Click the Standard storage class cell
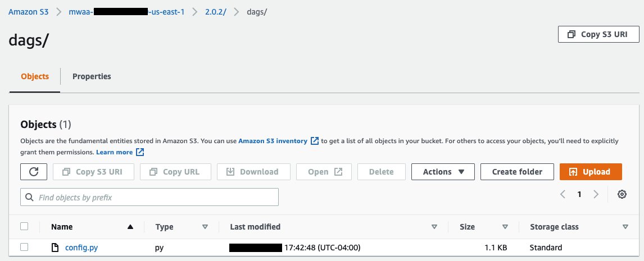644x261 pixels. click(546, 248)
